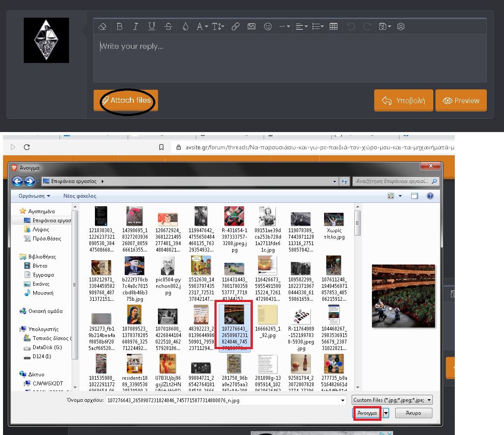The height and width of the screenshot is (435, 504).
Task: Click the Άκυρο button
Action: tap(413, 413)
